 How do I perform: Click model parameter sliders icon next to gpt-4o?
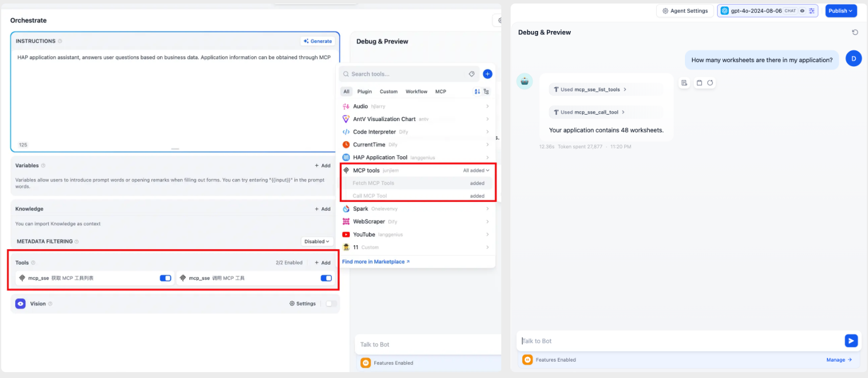(811, 11)
